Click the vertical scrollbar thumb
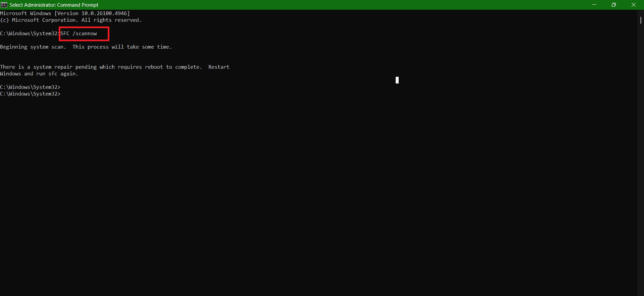This screenshot has width=644, height=296. tap(641, 20)
